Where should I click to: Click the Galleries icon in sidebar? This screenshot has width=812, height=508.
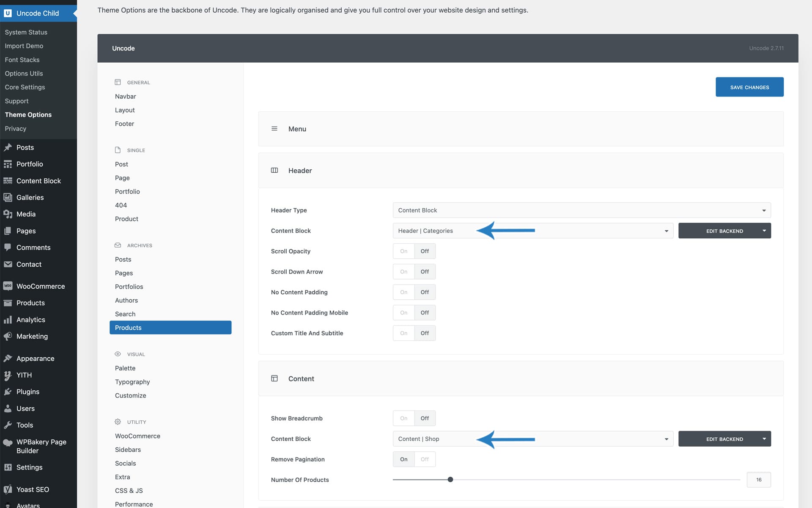pyautogui.click(x=8, y=198)
